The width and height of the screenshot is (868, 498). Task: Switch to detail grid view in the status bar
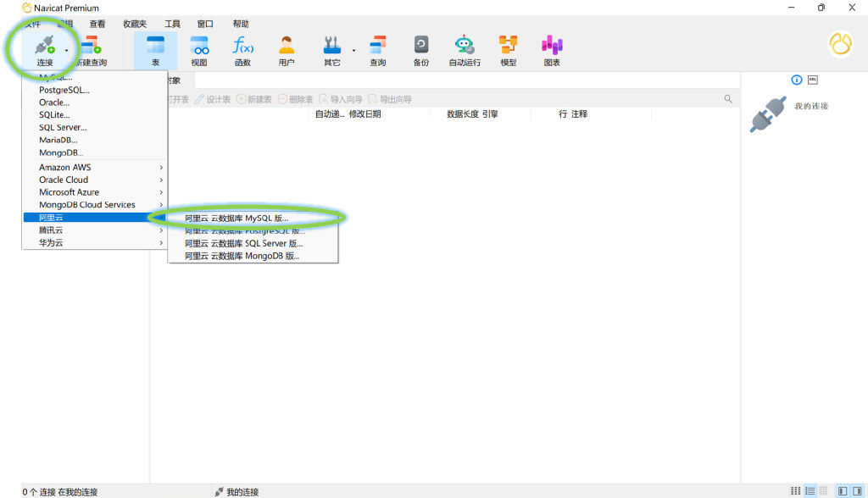[823, 491]
